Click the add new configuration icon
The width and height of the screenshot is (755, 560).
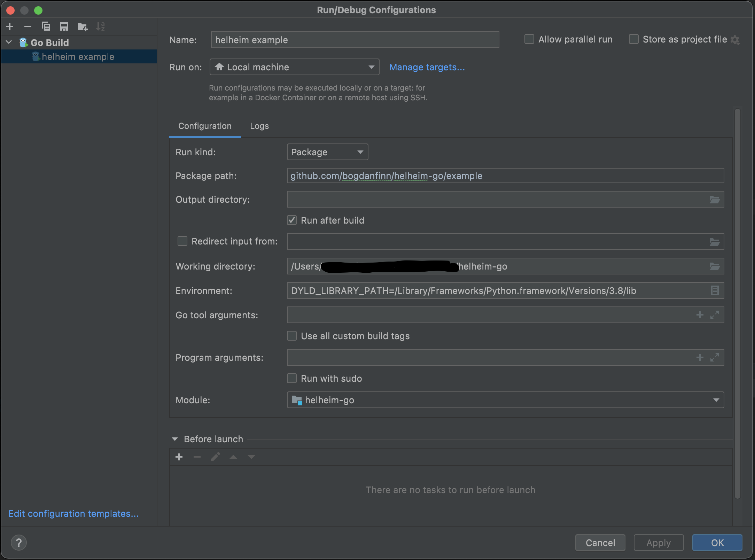pyautogui.click(x=11, y=26)
